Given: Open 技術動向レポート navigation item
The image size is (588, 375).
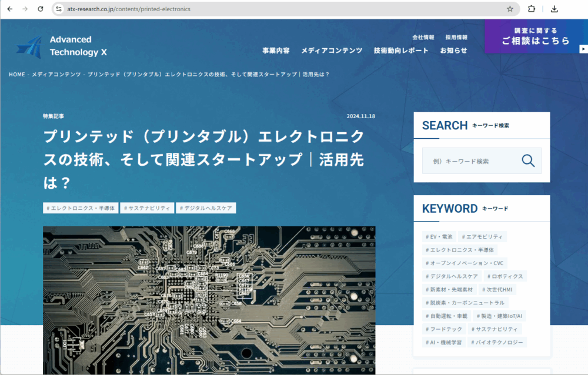Looking at the screenshot, I should pos(401,51).
